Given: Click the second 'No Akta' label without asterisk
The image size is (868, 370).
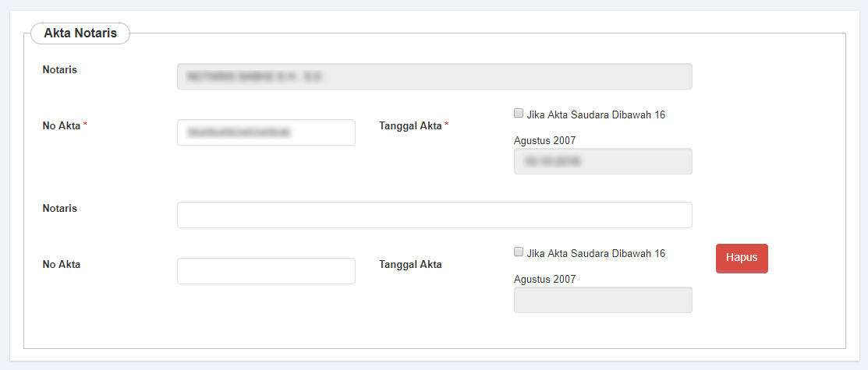Looking at the screenshot, I should click(x=61, y=264).
